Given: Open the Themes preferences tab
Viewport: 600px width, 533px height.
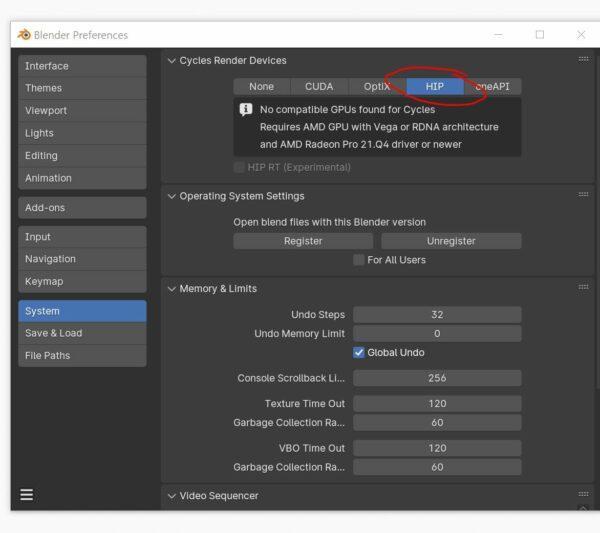Looking at the screenshot, I should click(82, 88).
